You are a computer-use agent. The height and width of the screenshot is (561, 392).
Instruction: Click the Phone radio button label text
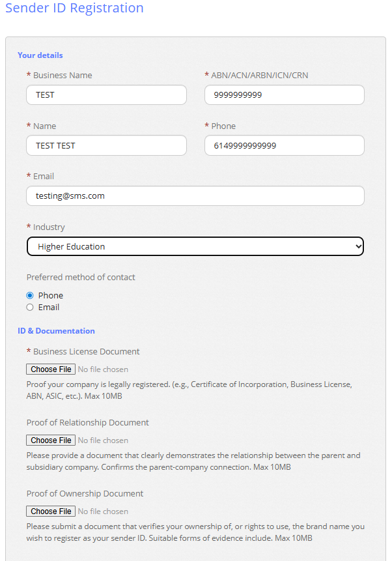(x=51, y=296)
